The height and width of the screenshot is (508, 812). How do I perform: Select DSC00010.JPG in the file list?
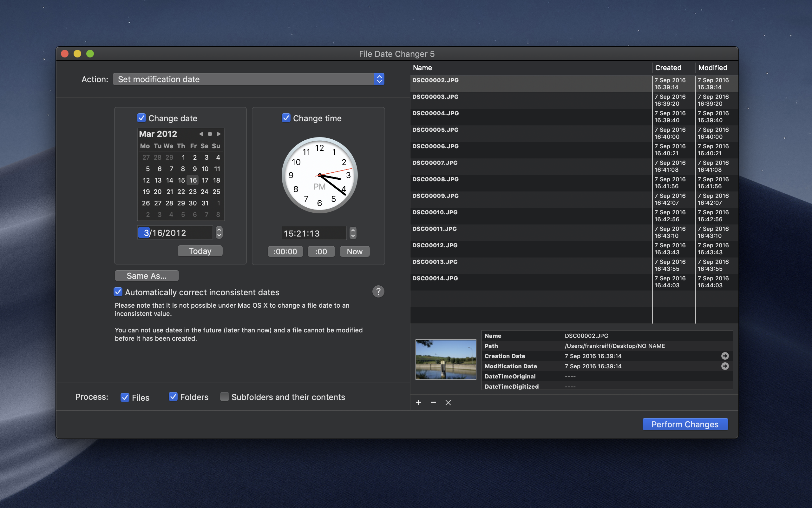click(574, 216)
